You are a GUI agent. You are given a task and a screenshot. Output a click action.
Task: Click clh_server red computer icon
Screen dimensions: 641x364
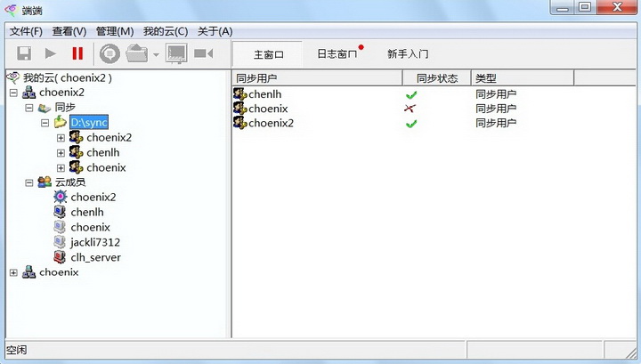tap(60, 257)
